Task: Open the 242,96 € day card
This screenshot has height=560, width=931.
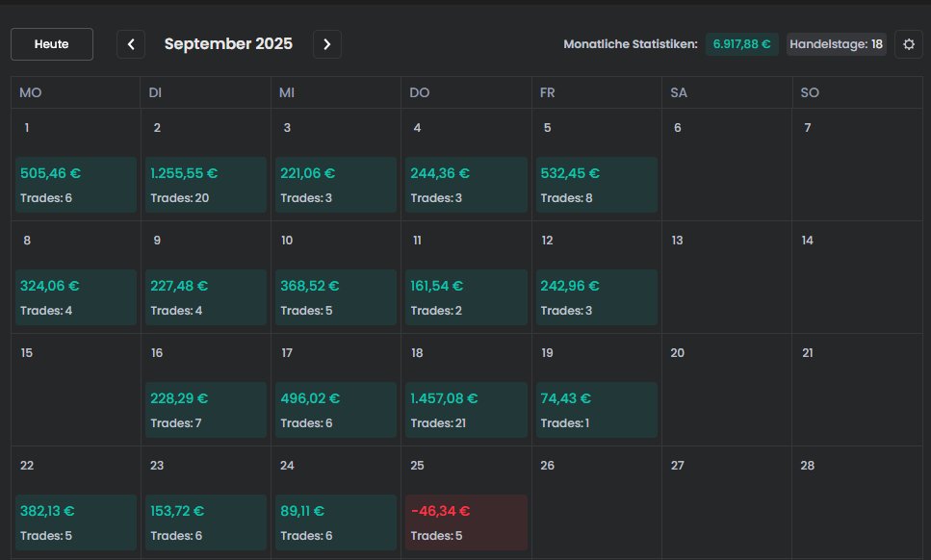Action: pyautogui.click(x=597, y=297)
